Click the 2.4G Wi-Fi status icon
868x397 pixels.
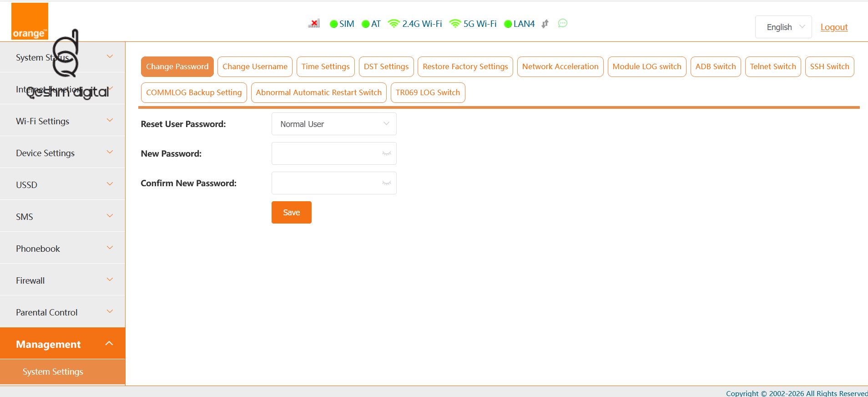click(x=394, y=24)
